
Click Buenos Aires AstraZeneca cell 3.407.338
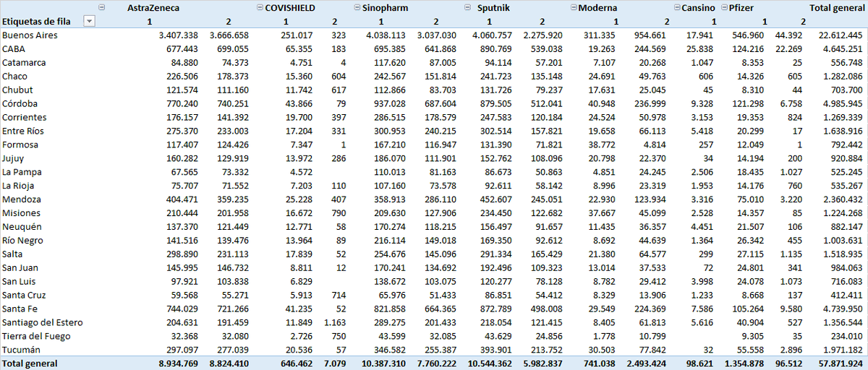click(177, 35)
